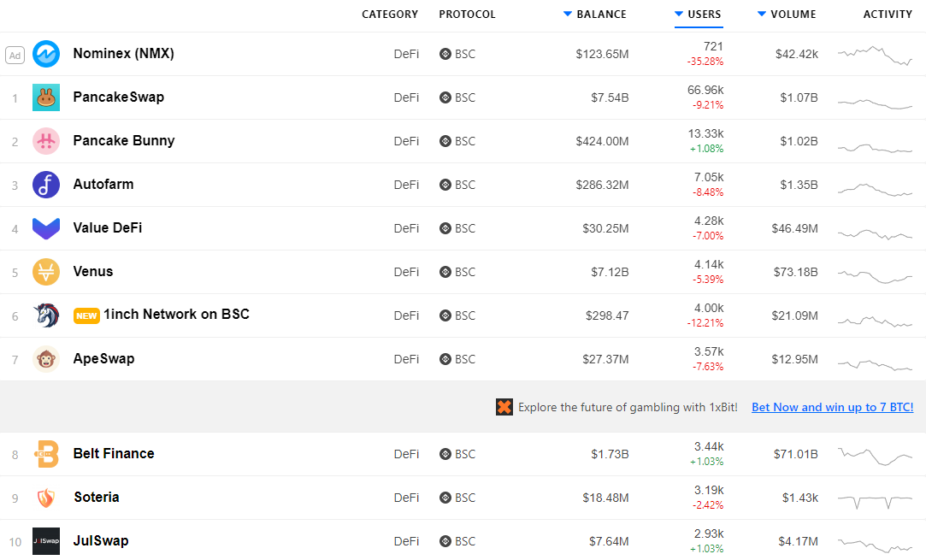Click the Venus activity sparkline chart
Image resolution: width=926 pixels, height=560 pixels.
click(876, 276)
